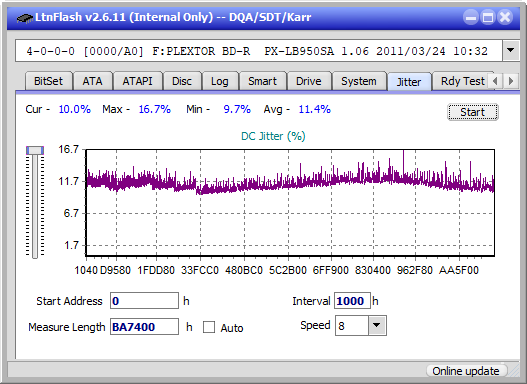Click the vertical jitter scale slider thumb
This screenshot has width=527, height=384.
click(x=35, y=150)
